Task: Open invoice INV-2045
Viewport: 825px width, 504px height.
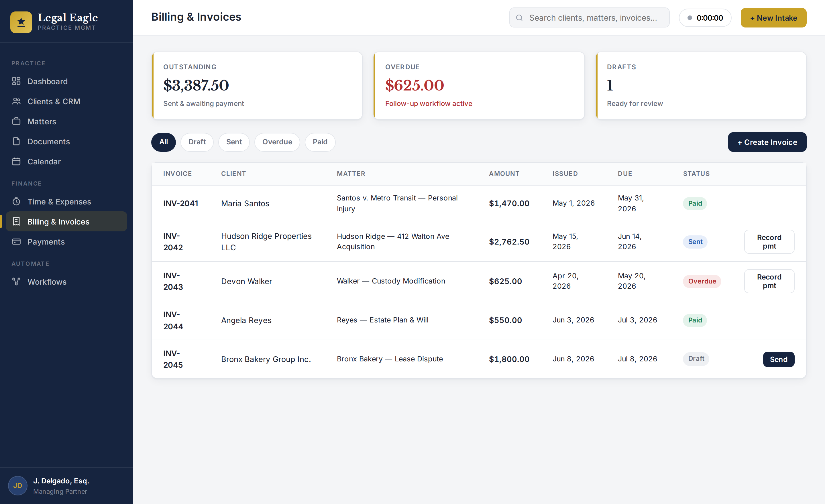Action: tap(173, 359)
